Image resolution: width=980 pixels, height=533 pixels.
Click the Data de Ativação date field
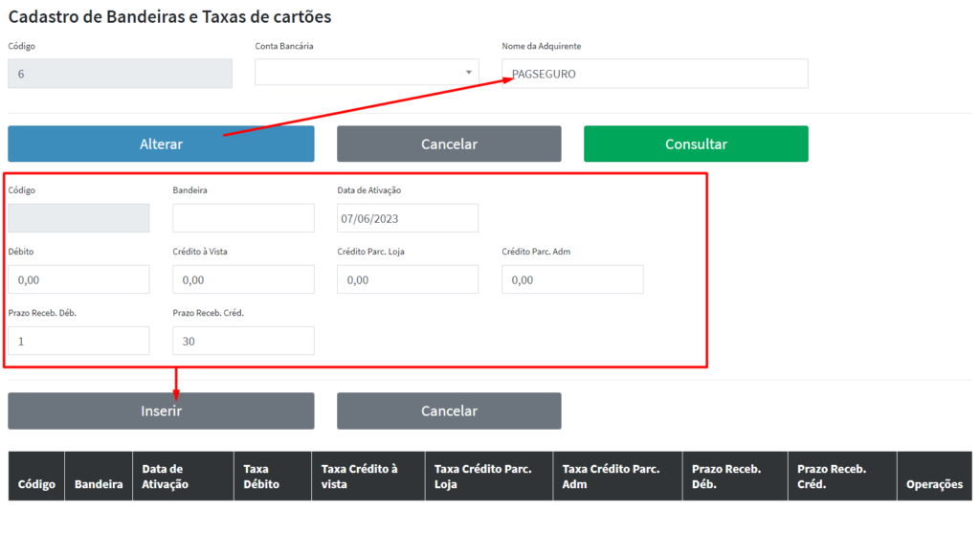coord(408,218)
